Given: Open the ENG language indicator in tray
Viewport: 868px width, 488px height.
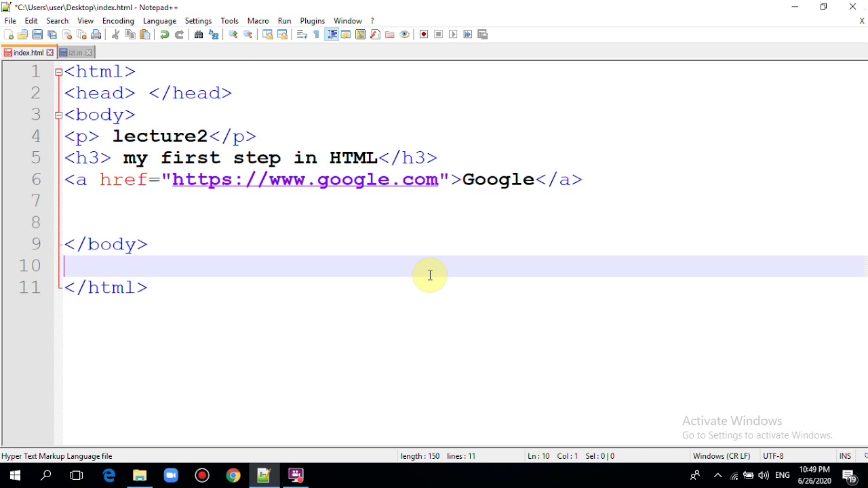Looking at the screenshot, I should [x=783, y=476].
